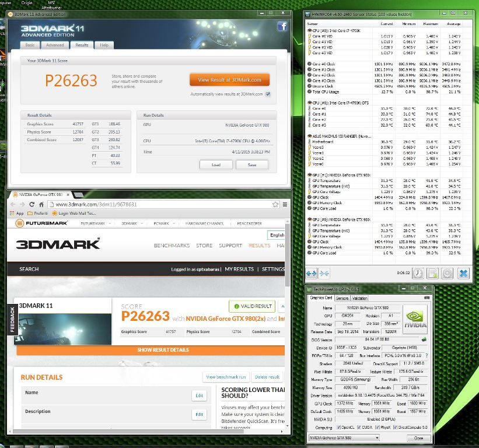The height and width of the screenshot is (448, 479).
Task: Go forward in the Chrome browser
Action: [22, 204]
